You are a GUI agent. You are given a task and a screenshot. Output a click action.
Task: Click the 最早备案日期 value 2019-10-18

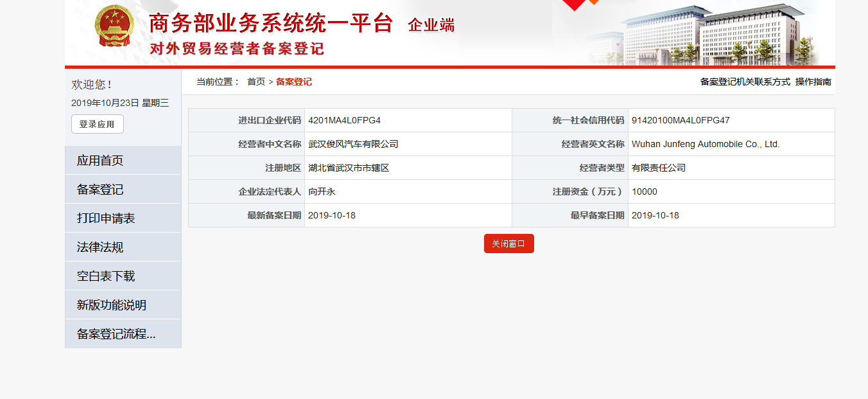pyautogui.click(x=655, y=215)
